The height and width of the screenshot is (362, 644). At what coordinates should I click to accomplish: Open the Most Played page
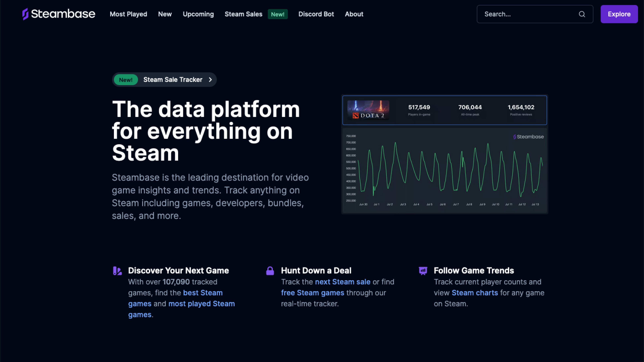click(128, 14)
